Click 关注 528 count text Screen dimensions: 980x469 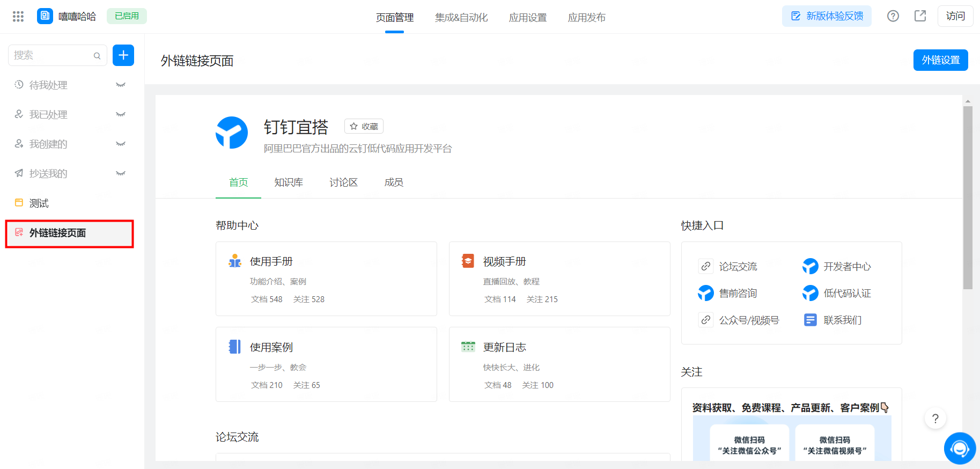point(309,299)
